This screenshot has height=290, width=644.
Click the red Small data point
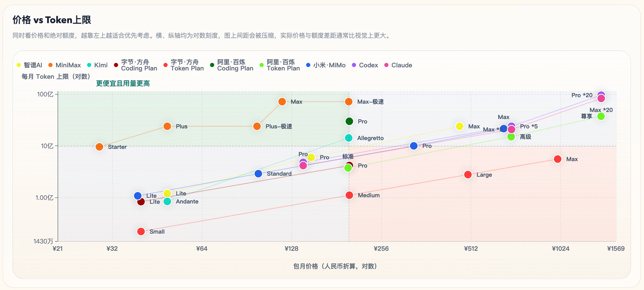click(141, 232)
